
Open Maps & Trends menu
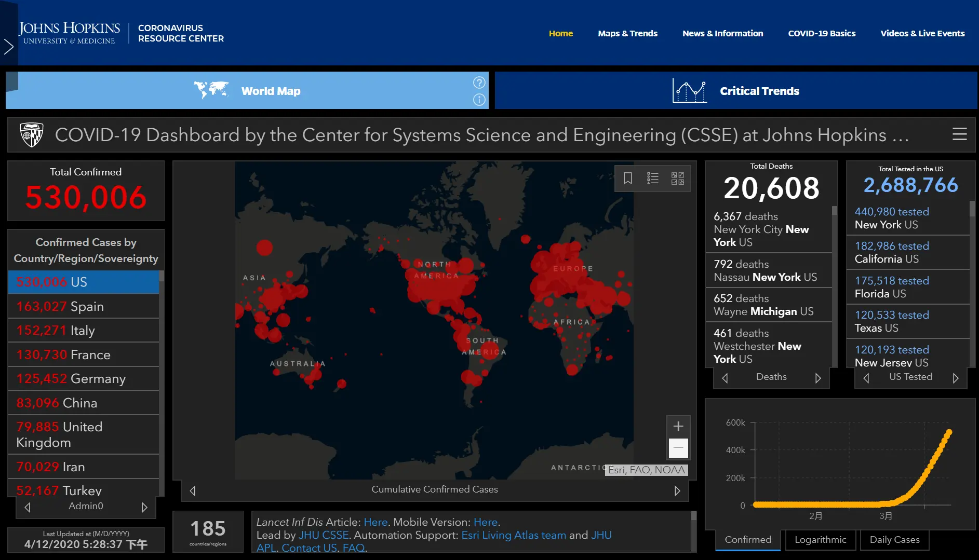627,33
